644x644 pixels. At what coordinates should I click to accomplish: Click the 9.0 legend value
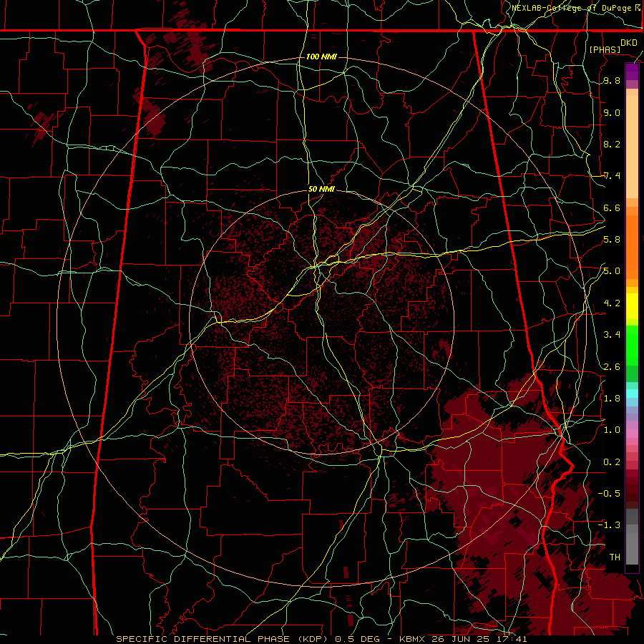click(612, 113)
